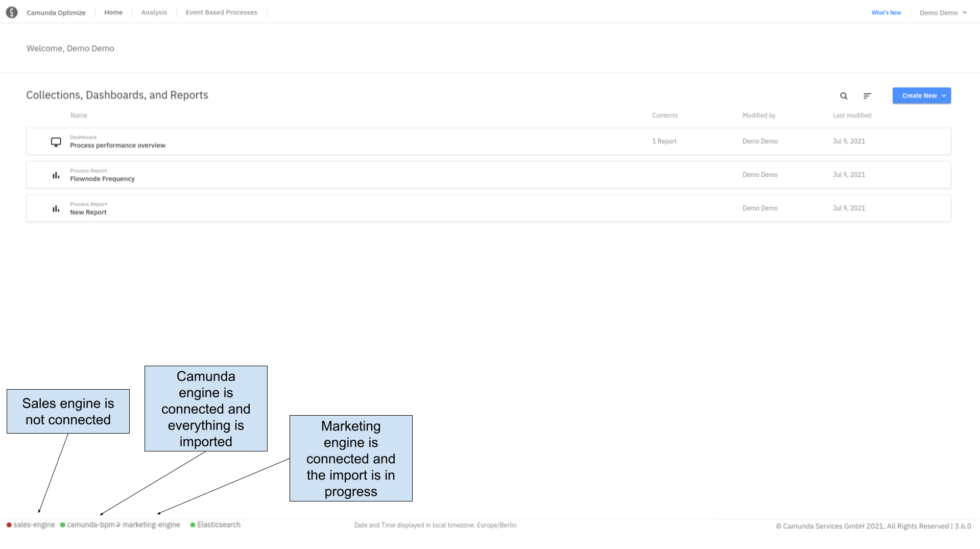Click the dashboard monitor icon beside Process performance overview
This screenshot has height=549, width=980.
pyautogui.click(x=56, y=141)
